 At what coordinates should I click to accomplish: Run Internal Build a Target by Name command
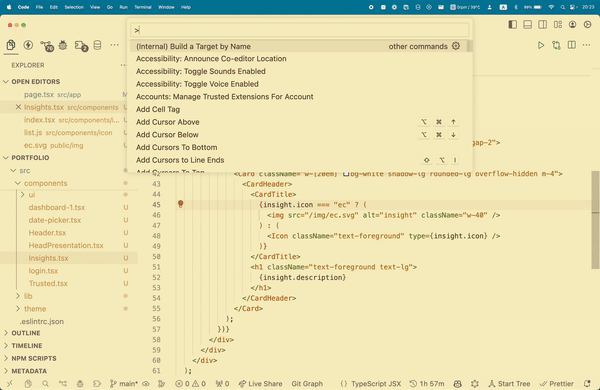click(300, 46)
